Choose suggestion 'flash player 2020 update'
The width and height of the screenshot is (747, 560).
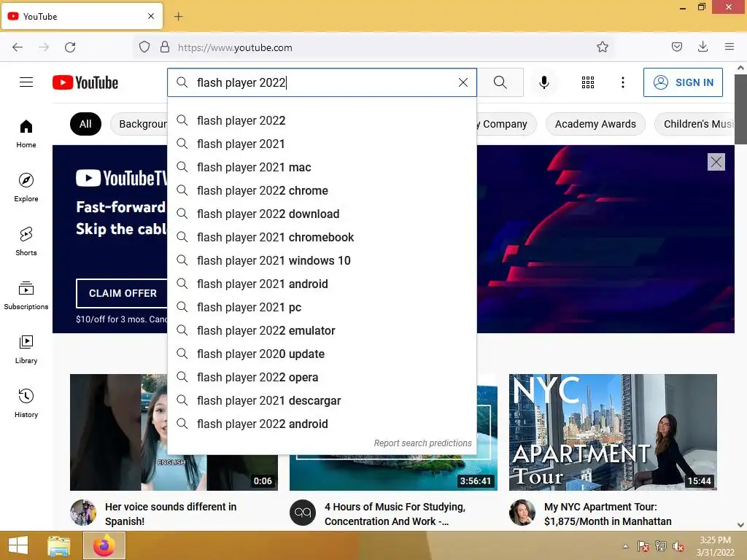[x=322, y=354]
